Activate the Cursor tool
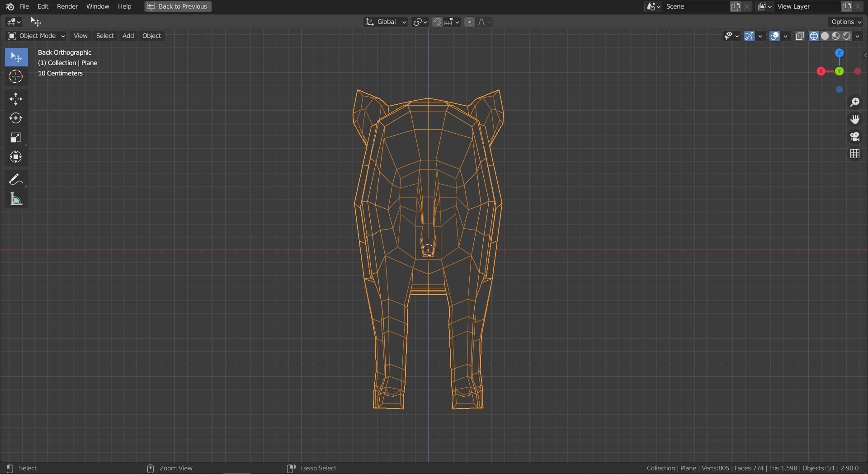The width and height of the screenshot is (868, 474). 16,77
